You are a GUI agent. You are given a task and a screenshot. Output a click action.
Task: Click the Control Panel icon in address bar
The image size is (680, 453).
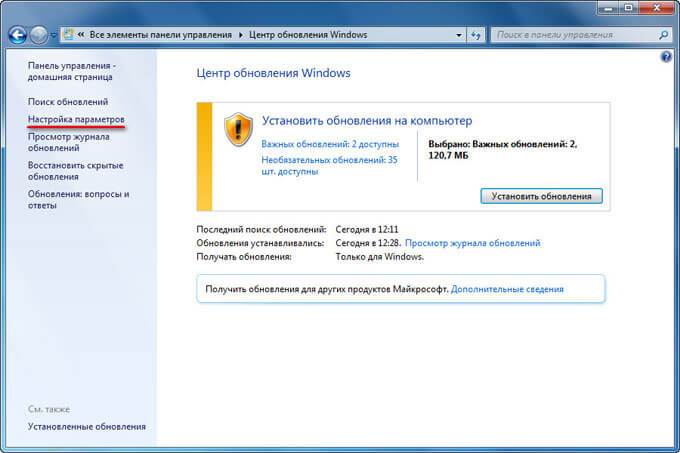69,35
